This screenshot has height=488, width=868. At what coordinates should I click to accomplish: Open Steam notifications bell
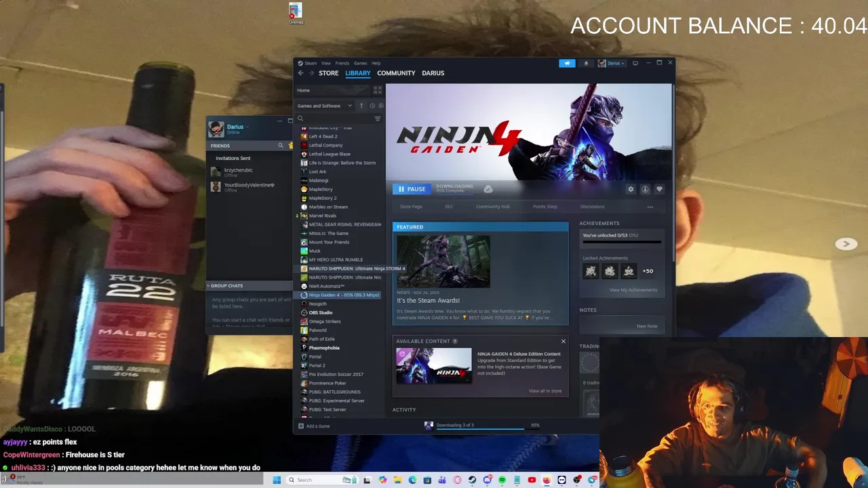587,63
